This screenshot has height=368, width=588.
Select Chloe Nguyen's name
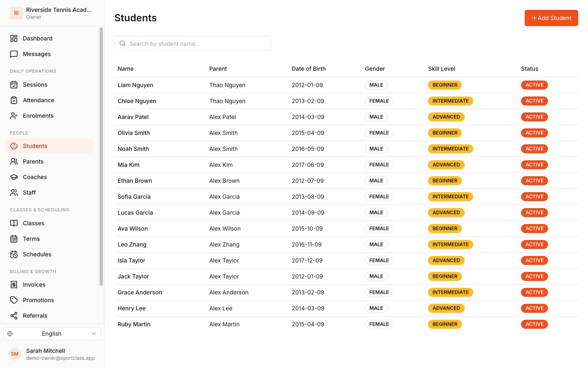[137, 101]
